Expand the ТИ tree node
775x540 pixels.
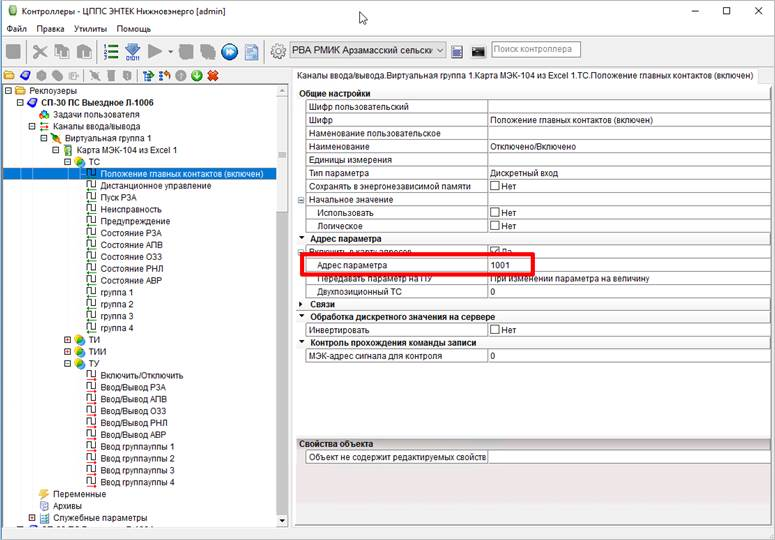68,340
